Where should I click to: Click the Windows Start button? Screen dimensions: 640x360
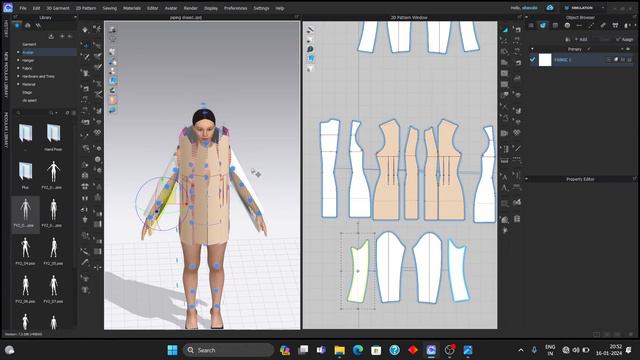pos(173,350)
